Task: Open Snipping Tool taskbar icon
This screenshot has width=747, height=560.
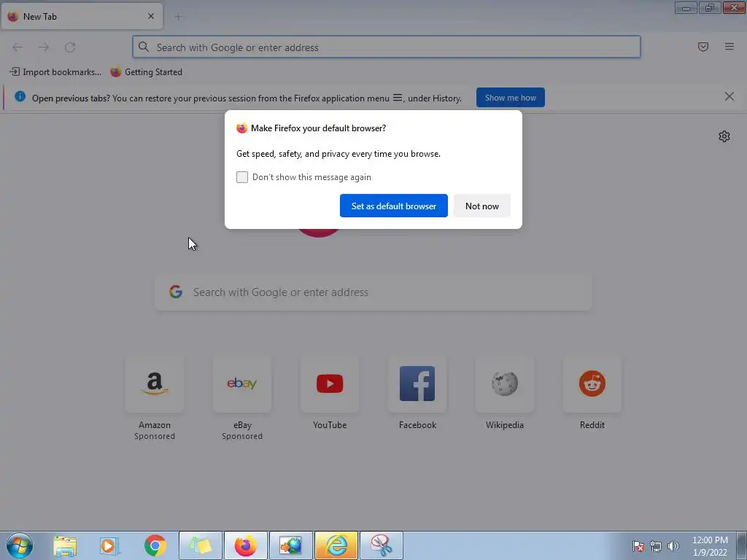Action: 381,545
